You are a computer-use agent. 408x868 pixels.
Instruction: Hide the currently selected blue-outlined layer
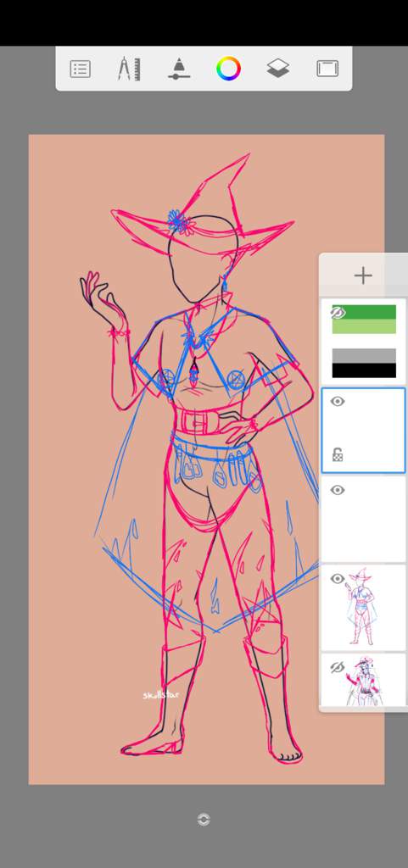click(337, 401)
